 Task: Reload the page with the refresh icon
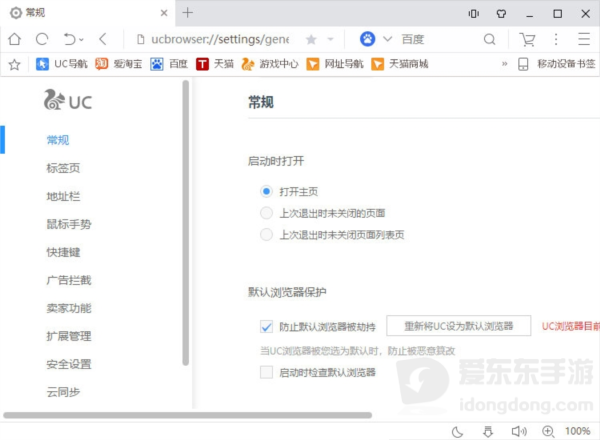click(x=42, y=39)
